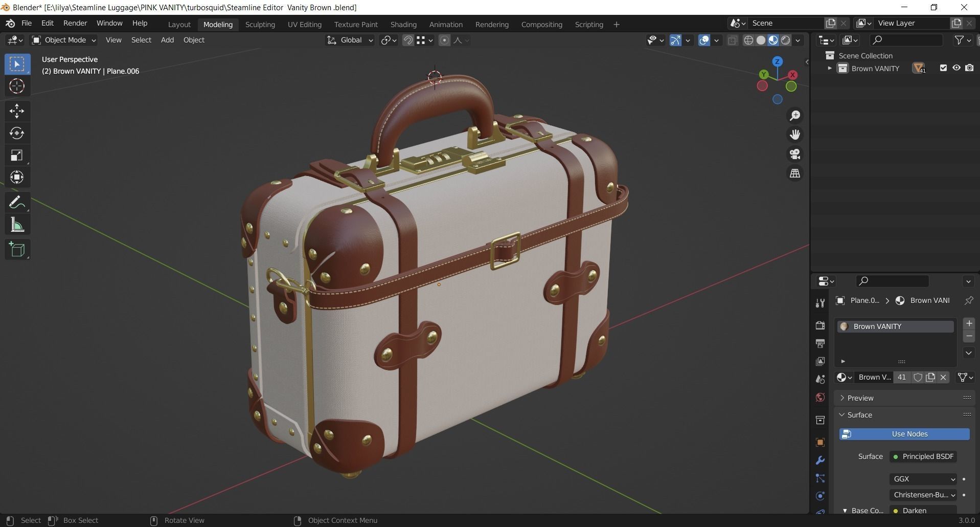
Task: Activate the 3D Cursor tool
Action: pos(17,86)
